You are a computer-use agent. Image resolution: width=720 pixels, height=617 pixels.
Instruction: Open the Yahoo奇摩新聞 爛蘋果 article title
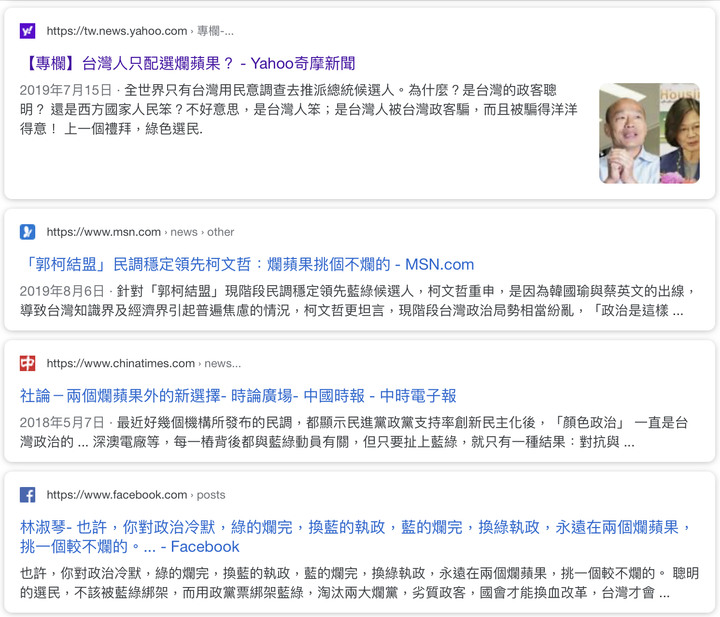pyautogui.click(x=189, y=63)
